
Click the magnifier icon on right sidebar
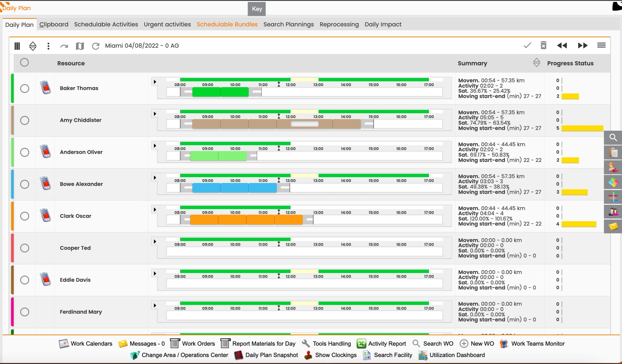tap(613, 138)
